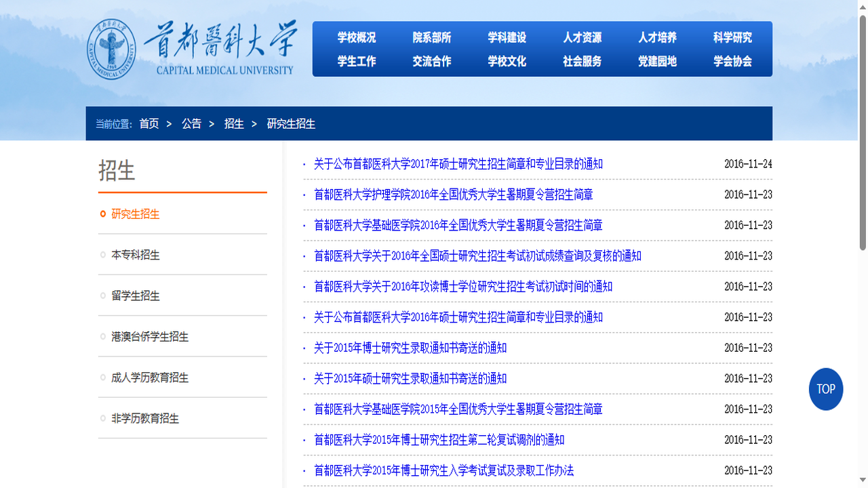The width and height of the screenshot is (868, 488).
Task: Select 港澳台侨学生招生 category
Action: click(148, 336)
